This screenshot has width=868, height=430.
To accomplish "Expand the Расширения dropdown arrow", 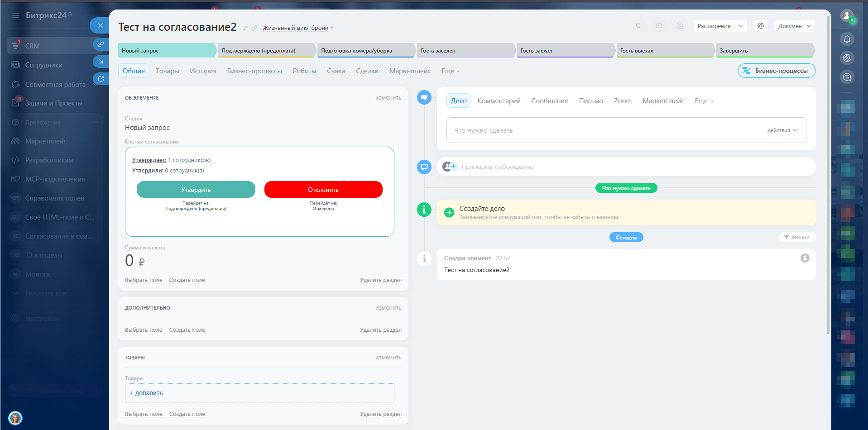I will click(741, 26).
